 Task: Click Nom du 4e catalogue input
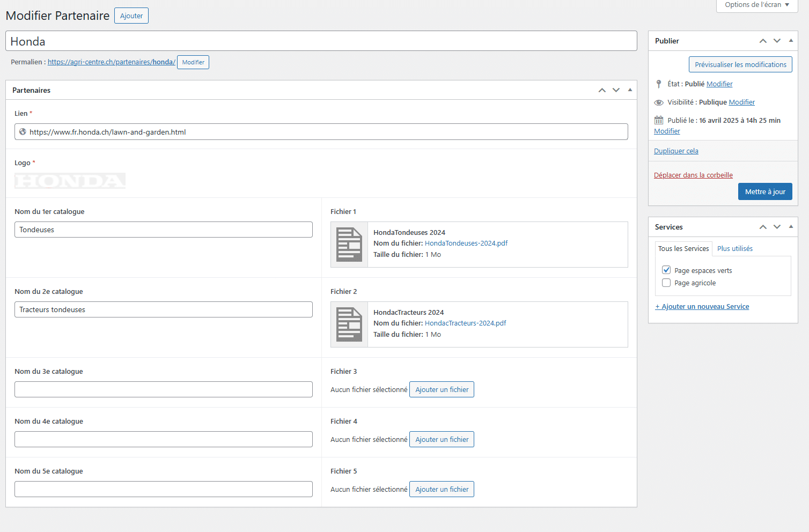click(x=164, y=439)
